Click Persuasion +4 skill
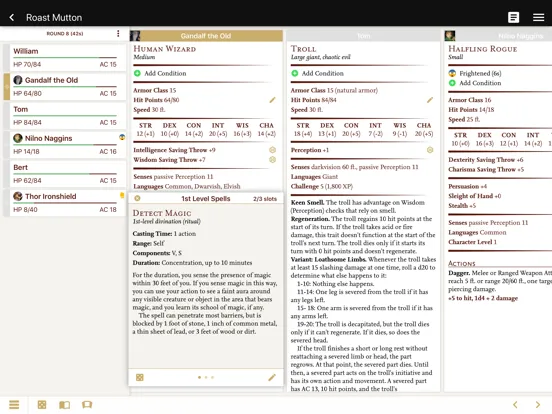The image size is (552, 414). pos(468,186)
